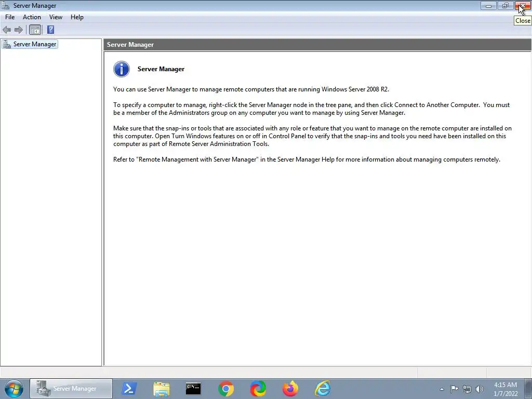Open the Windows Start menu
Viewport: 532px width, 399px height.
point(14,389)
